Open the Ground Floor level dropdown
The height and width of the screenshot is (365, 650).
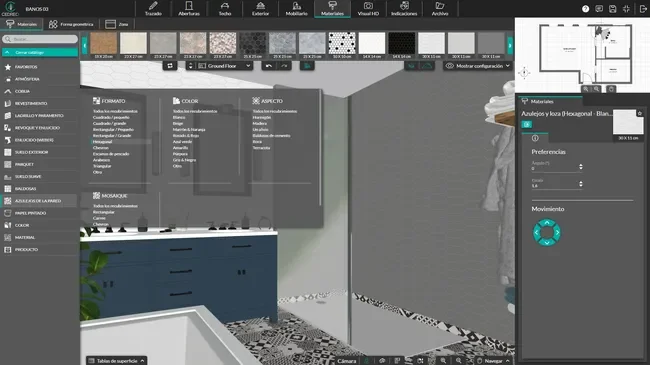224,66
